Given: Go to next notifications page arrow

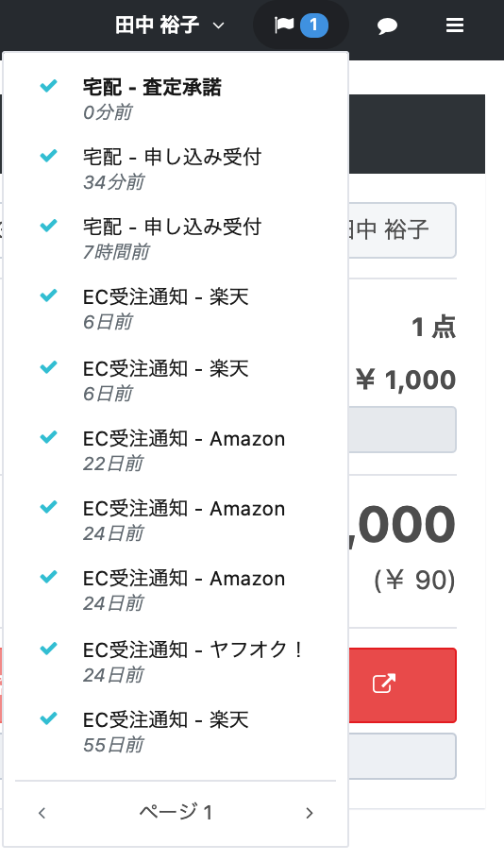Looking at the screenshot, I should click(x=310, y=813).
